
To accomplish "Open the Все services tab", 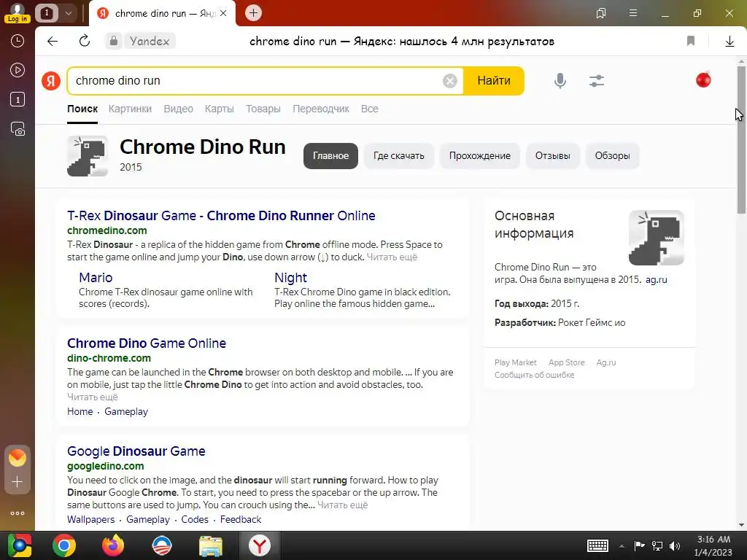I will (369, 109).
